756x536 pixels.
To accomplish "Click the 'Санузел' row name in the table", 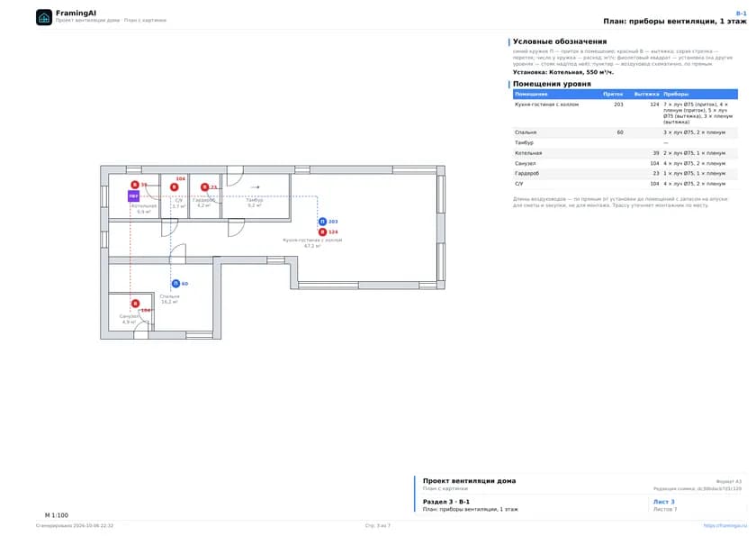I will [525, 164].
